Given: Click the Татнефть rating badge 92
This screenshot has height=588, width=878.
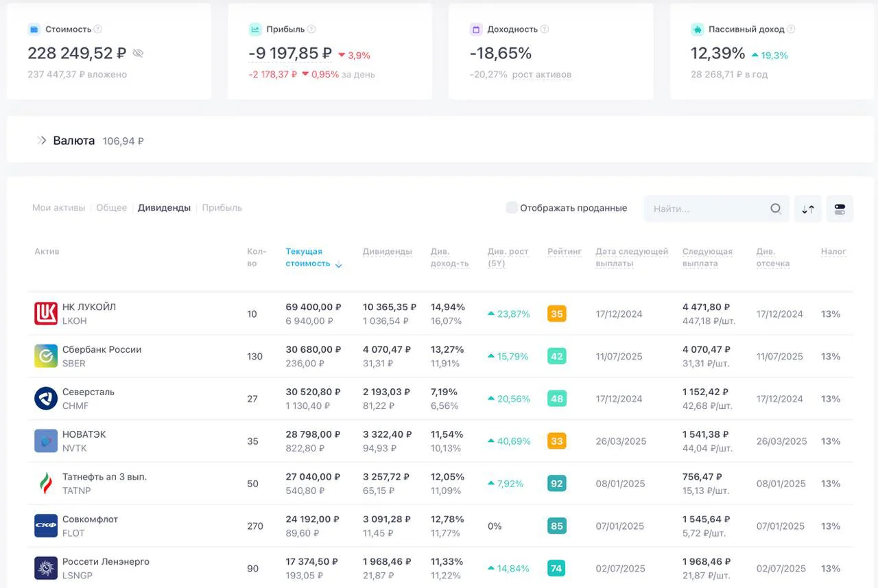Looking at the screenshot, I should click(x=557, y=484).
